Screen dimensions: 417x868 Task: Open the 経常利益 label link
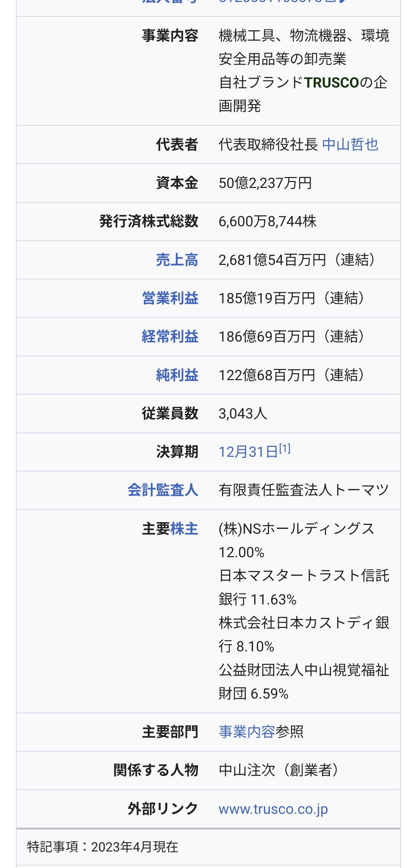tap(170, 337)
